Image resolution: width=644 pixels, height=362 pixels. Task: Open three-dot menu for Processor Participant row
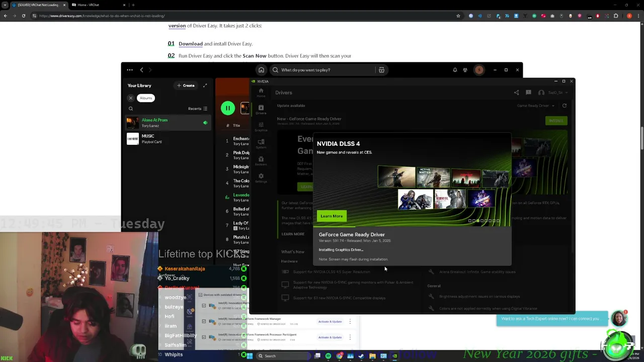[x=350, y=337]
